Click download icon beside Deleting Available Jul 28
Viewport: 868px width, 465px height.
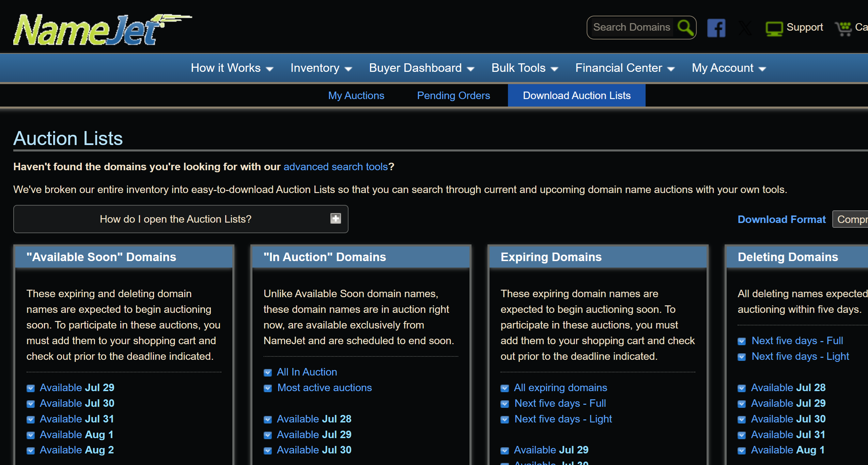point(742,388)
